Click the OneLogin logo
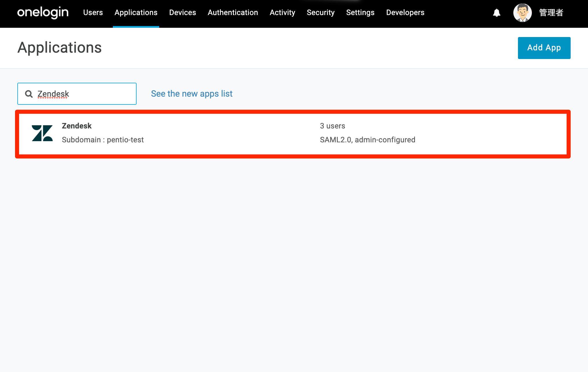 [x=43, y=13]
